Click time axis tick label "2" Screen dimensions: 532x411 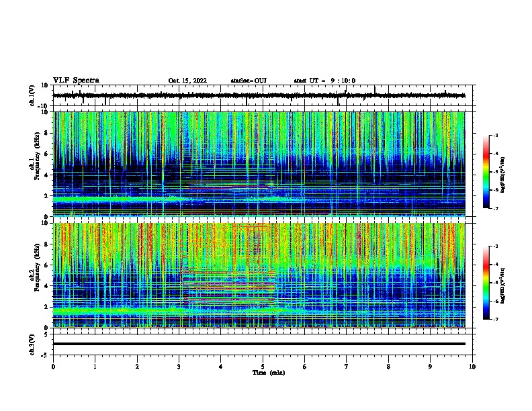coord(137,367)
